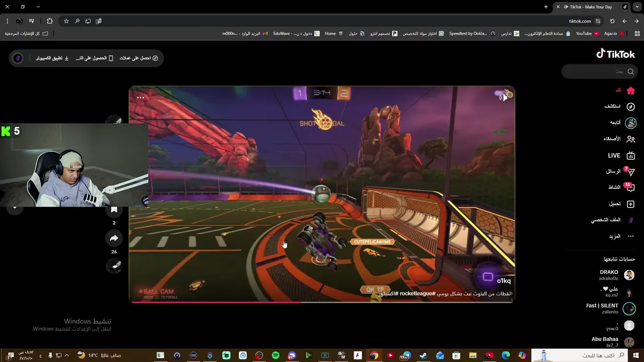Image resolution: width=644 pixels, height=362 pixels.
Task: Open the profile avatar at the header
Action: point(18,58)
